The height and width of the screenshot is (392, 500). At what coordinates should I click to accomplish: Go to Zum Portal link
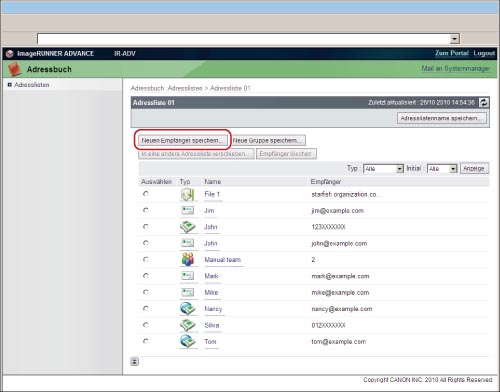452,53
